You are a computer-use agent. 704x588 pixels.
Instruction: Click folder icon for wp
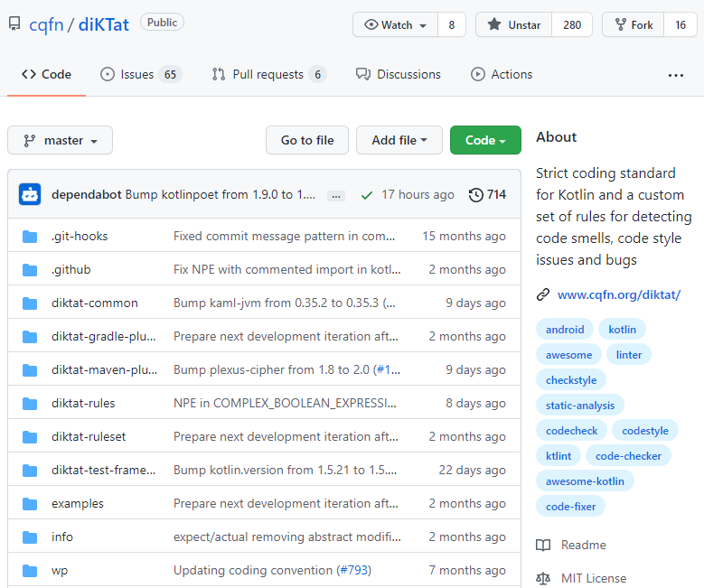pos(30,571)
